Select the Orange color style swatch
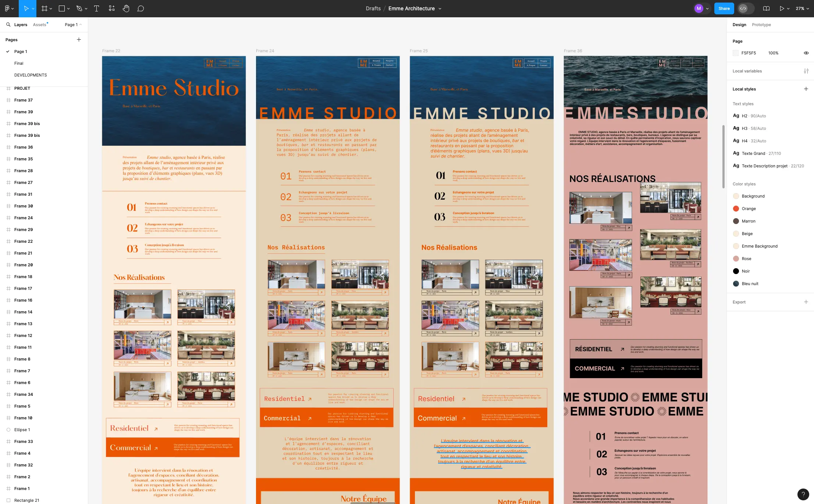The image size is (814, 504). coord(736,209)
